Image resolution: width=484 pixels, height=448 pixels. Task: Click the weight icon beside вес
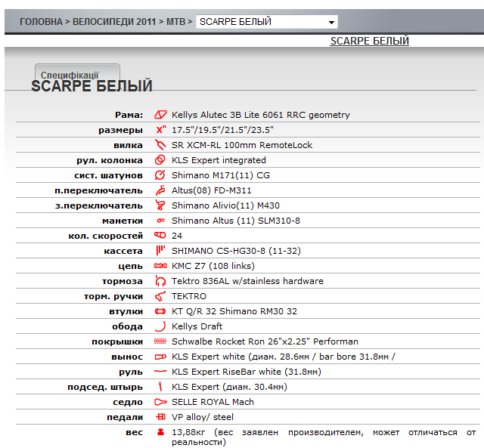click(x=160, y=432)
